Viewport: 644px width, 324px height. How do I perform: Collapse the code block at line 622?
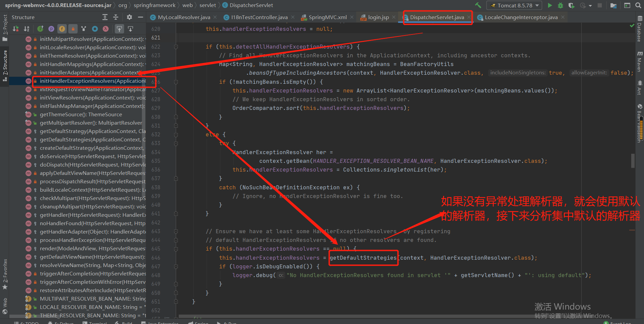176,47
